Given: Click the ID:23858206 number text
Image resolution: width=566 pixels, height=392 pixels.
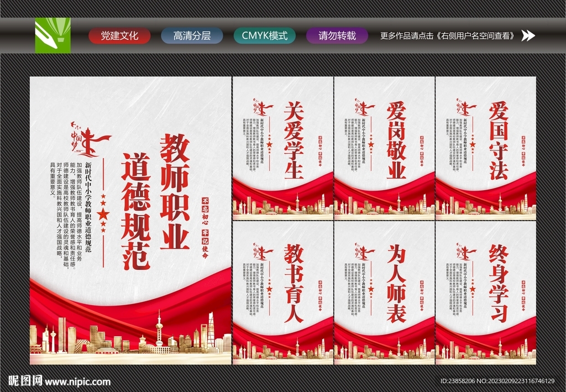Looking at the screenshot, I should click(457, 381).
